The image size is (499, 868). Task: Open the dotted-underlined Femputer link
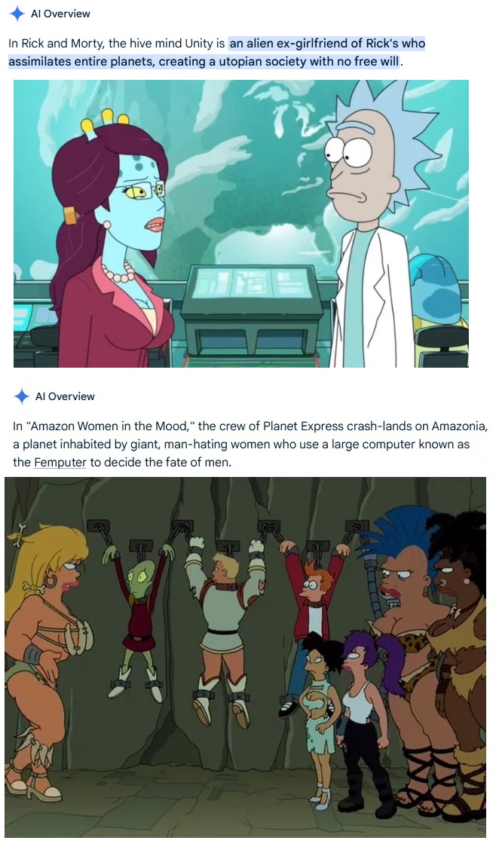(60, 462)
